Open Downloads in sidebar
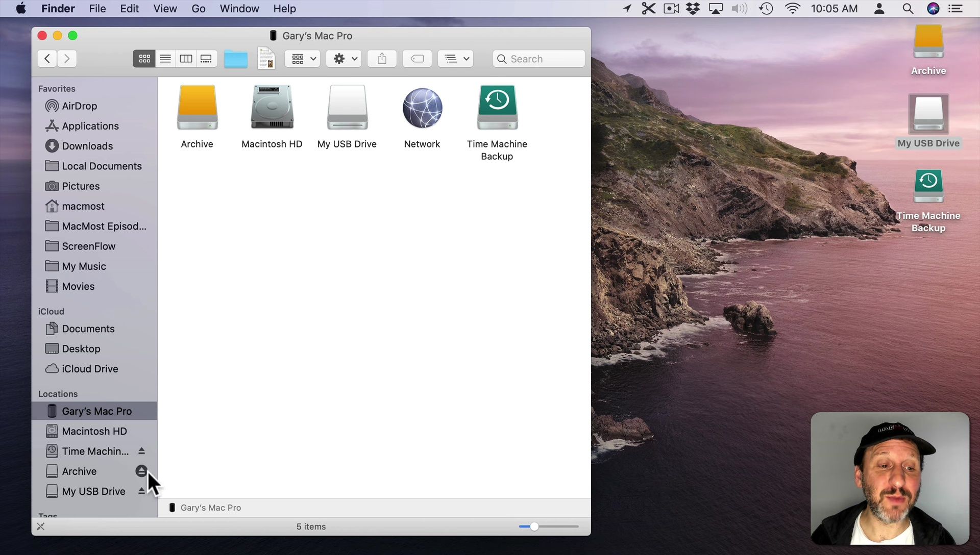 coord(94,146)
